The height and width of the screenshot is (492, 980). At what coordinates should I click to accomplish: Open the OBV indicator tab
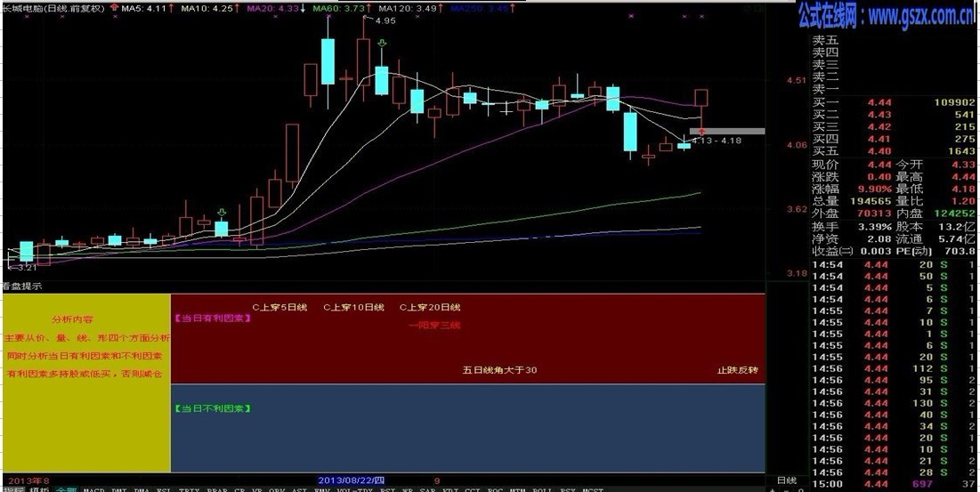click(277, 489)
